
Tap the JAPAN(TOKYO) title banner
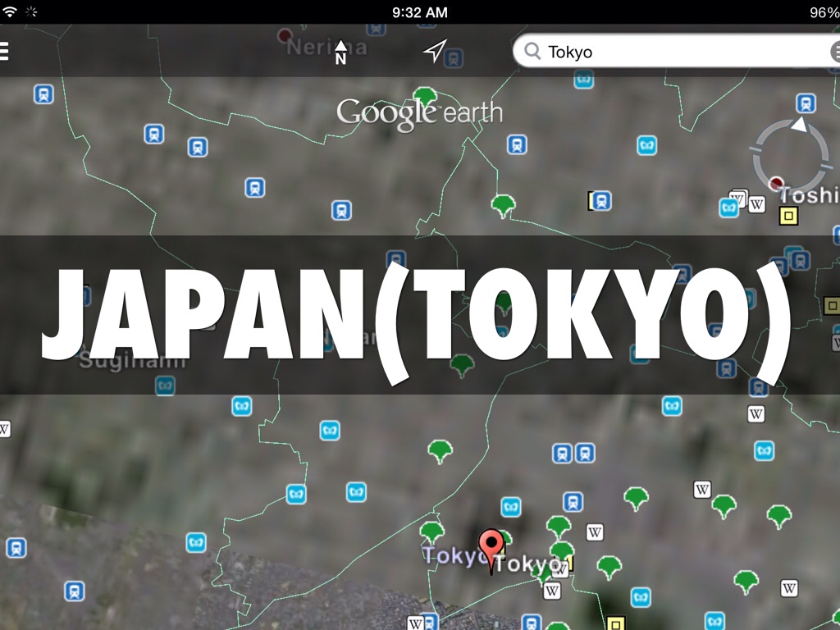coord(419,315)
